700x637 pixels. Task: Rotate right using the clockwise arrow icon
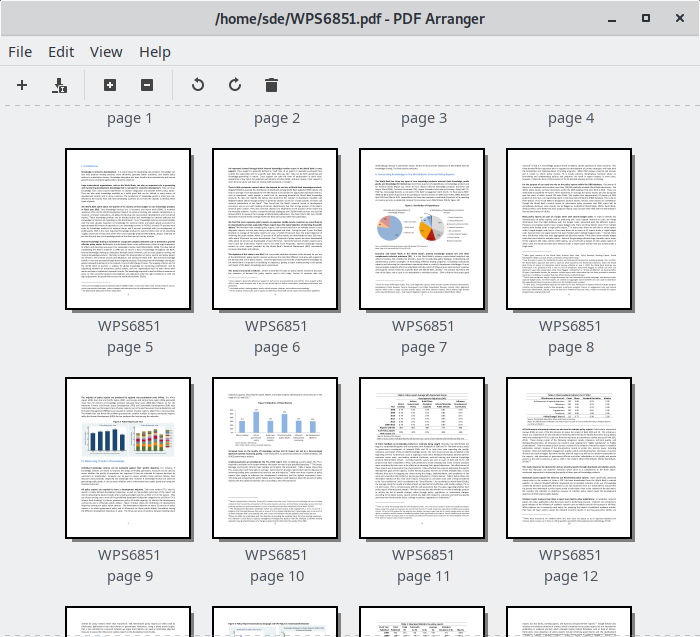[x=235, y=85]
